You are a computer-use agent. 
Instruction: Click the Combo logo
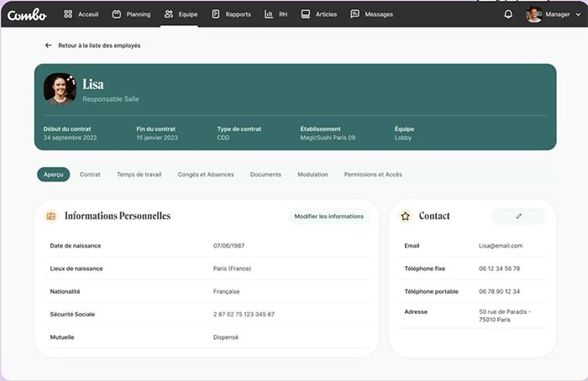pos(27,14)
